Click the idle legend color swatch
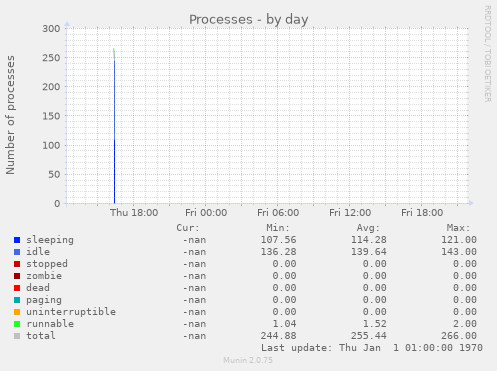 tap(17, 252)
